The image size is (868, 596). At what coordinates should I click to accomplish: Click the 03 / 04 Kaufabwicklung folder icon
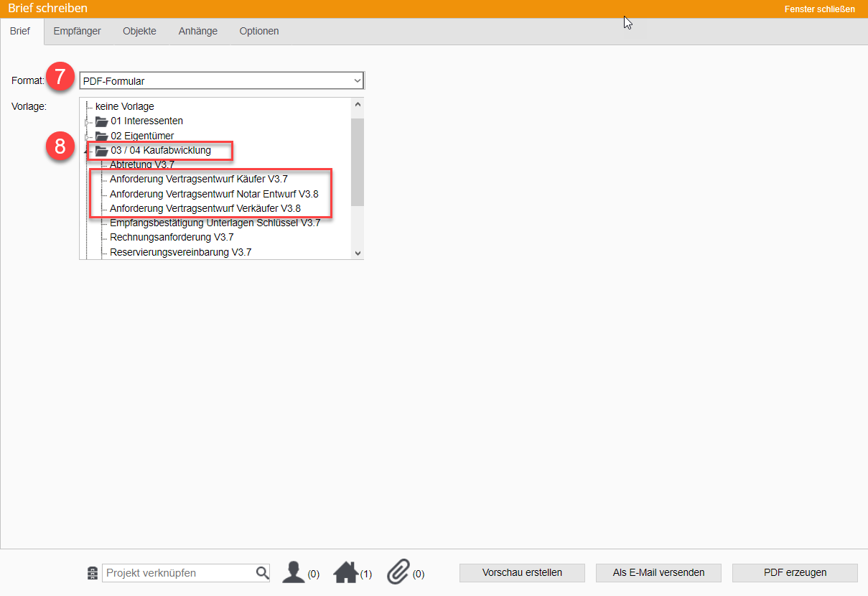pyautogui.click(x=101, y=151)
